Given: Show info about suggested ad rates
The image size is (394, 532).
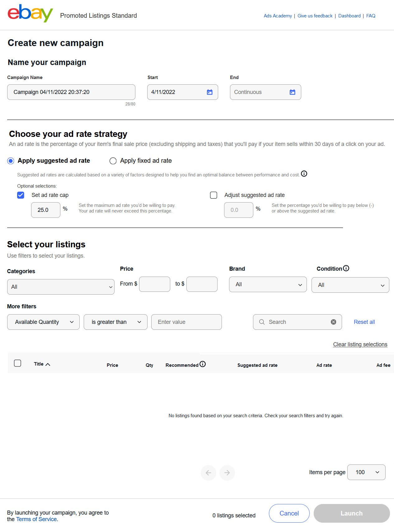Looking at the screenshot, I should click(304, 174).
